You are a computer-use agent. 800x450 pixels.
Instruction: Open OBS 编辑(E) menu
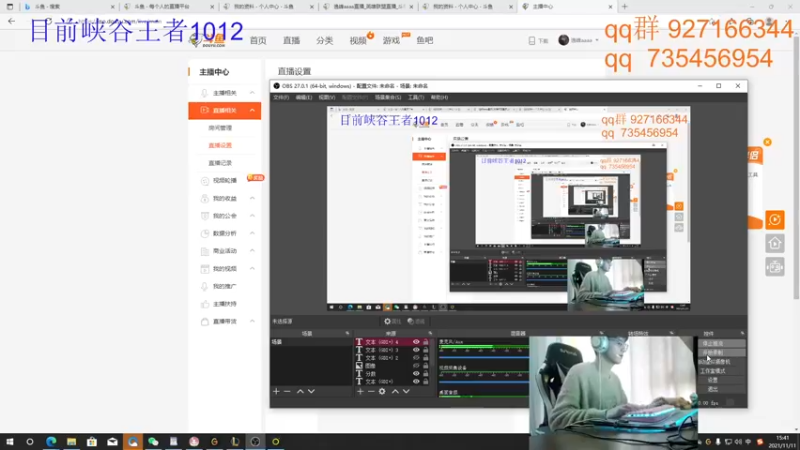[x=304, y=97]
